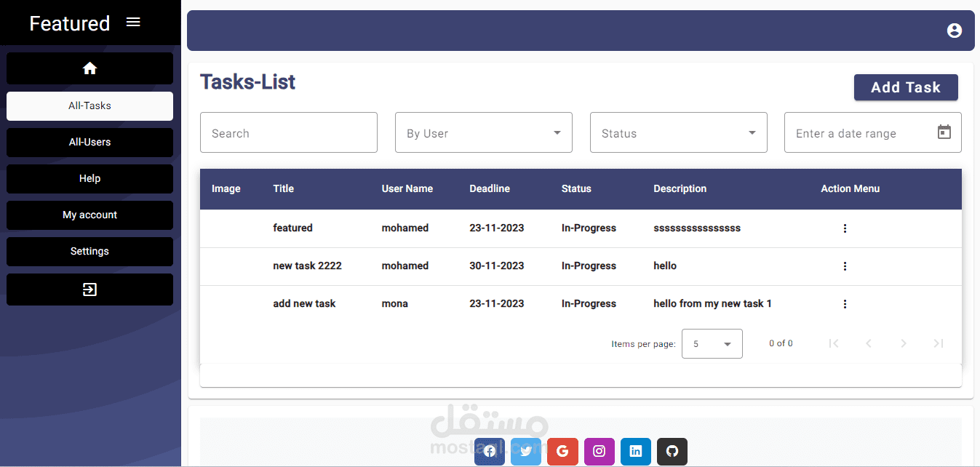This screenshot has width=980, height=467.
Task: Open the Facebook icon in the footer
Action: [x=489, y=451]
